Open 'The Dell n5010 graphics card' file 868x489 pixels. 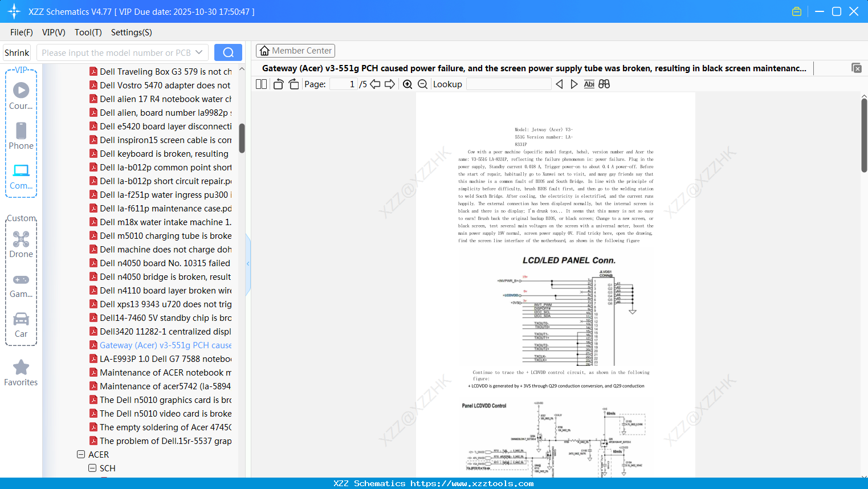coord(165,400)
